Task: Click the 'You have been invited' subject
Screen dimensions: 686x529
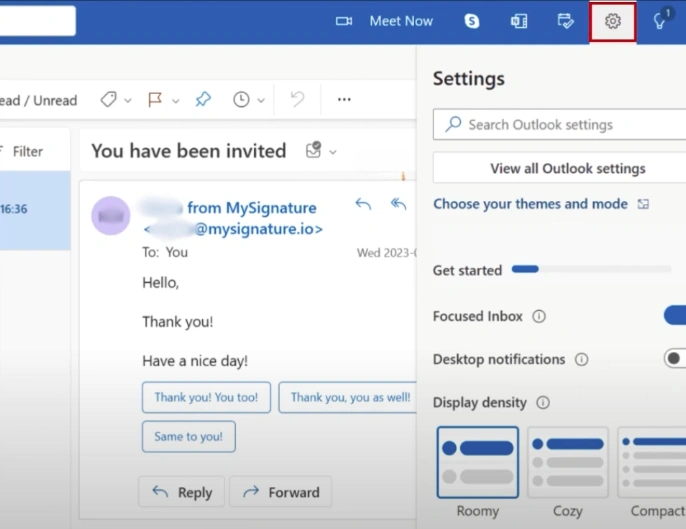Action: [189, 151]
